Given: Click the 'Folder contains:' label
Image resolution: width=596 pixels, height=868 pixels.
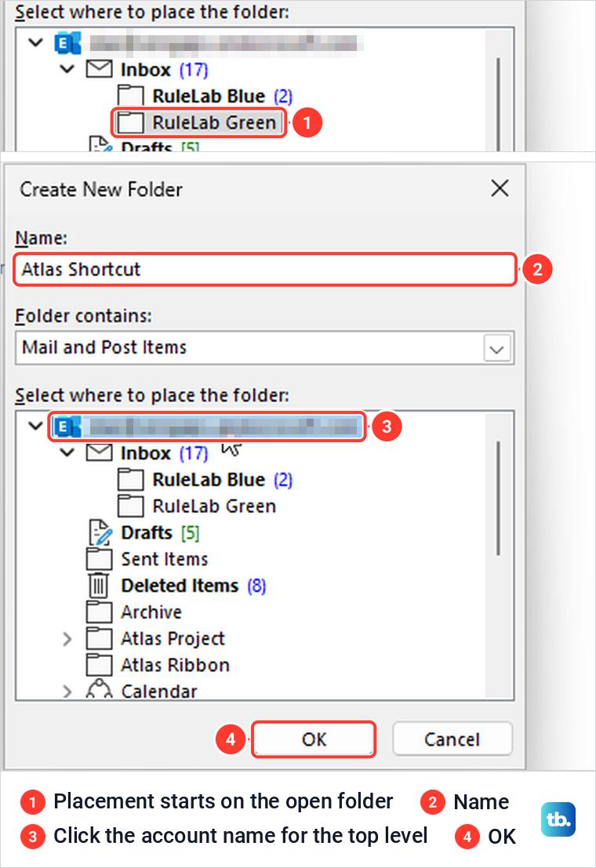Looking at the screenshot, I should click(x=83, y=316).
